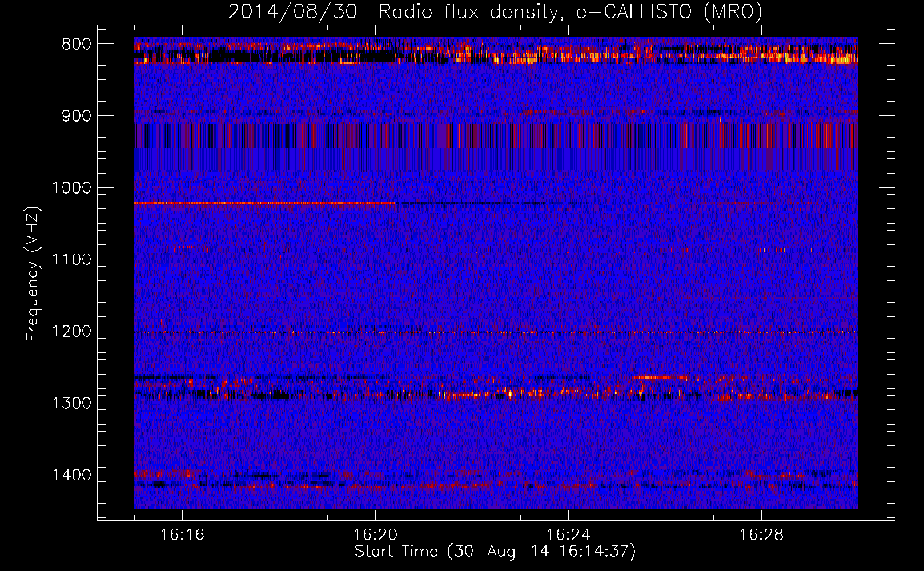Click the thin dotted line at 1200 MHz
The height and width of the screenshot is (571, 924).
[x=496, y=332]
